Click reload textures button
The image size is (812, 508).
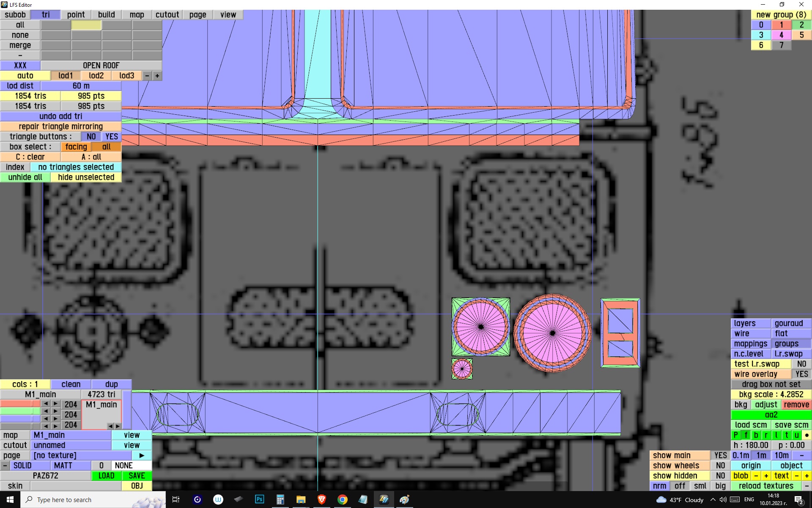(766, 486)
